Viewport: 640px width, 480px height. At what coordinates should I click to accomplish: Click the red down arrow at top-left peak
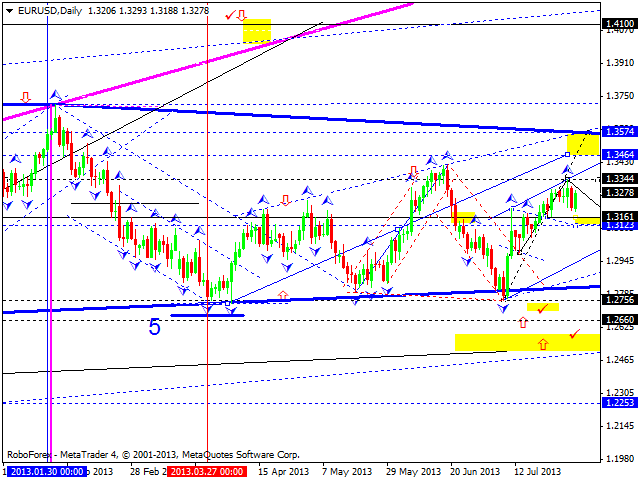pos(25,99)
